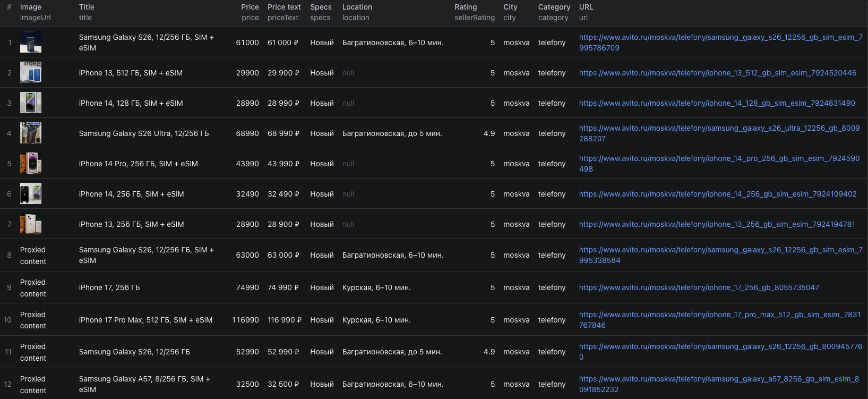This screenshot has height=399, width=868.
Task: Select price text '32 500 ₽'
Action: (x=283, y=384)
